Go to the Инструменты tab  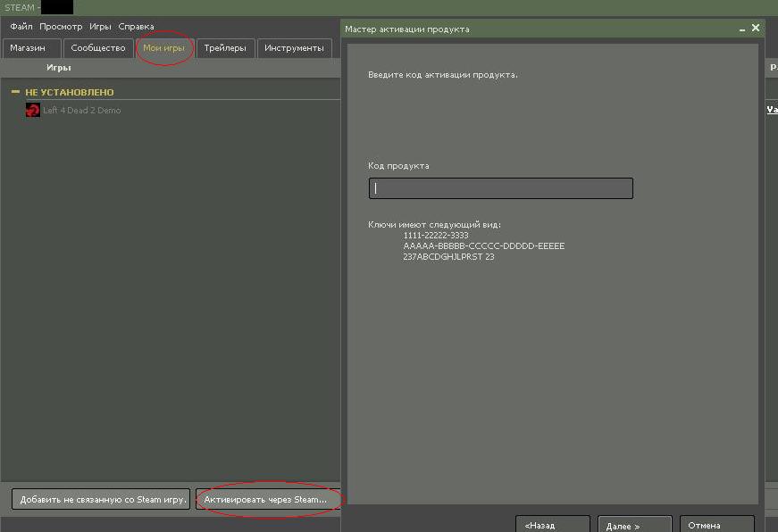click(x=294, y=48)
